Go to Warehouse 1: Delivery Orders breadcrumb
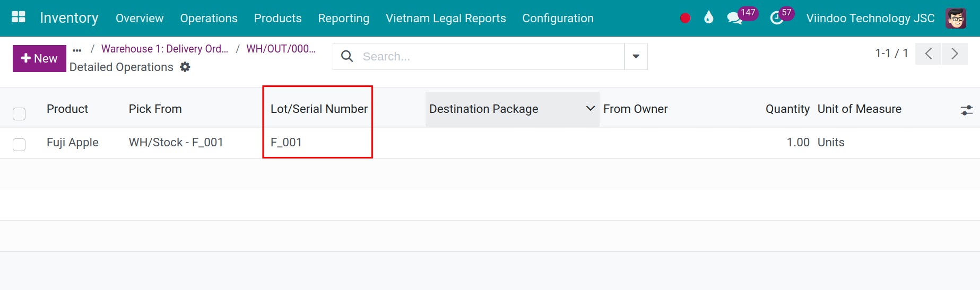The width and height of the screenshot is (980, 290). point(164,49)
